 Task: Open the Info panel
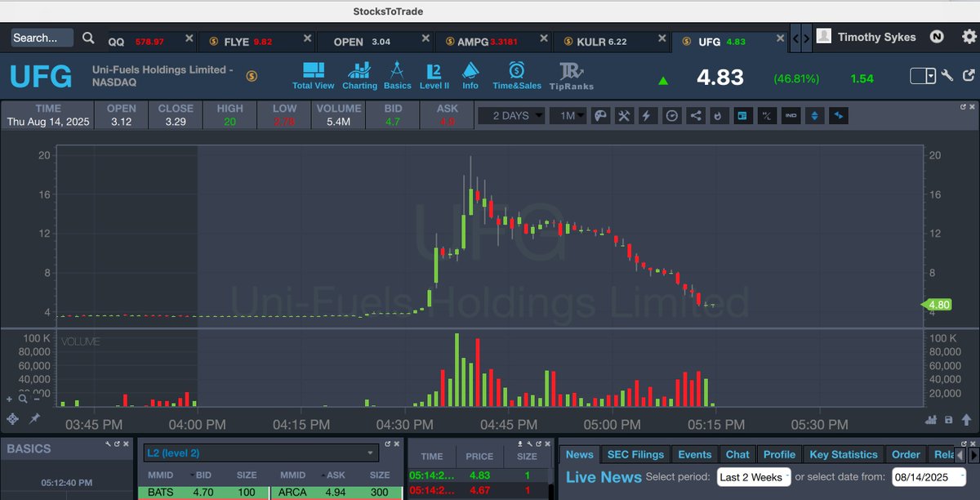470,75
